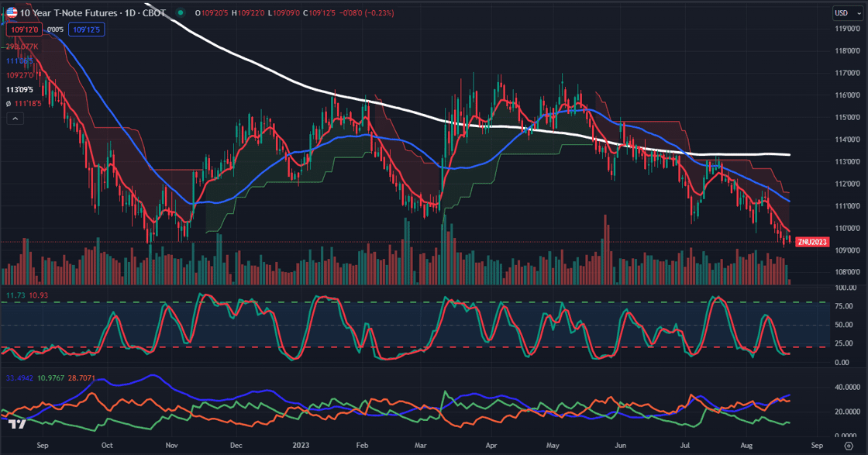The image size is (868, 455).
Task: Click the close value C109'12'5
Action: (319, 12)
